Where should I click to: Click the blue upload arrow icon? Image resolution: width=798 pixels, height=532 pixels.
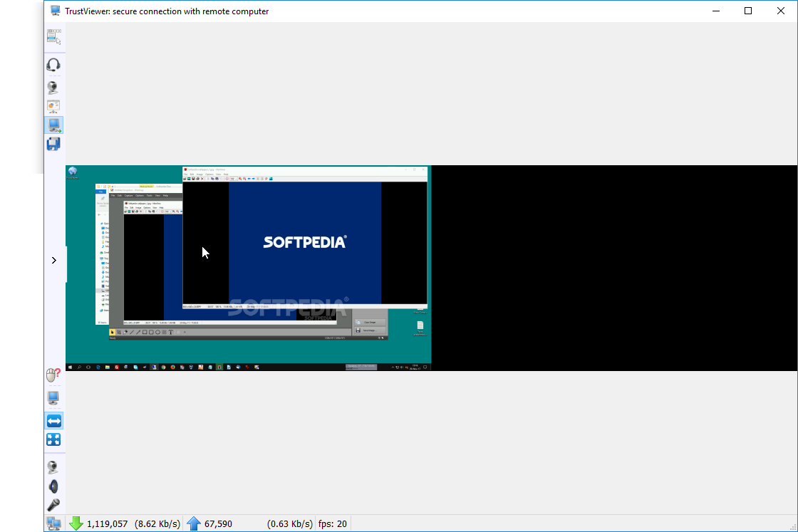click(194, 524)
